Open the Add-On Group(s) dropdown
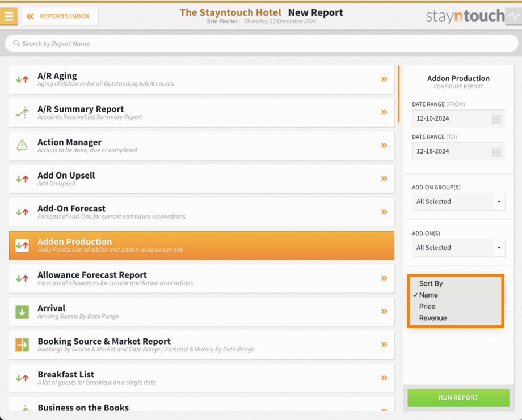The image size is (522, 420). (458, 202)
